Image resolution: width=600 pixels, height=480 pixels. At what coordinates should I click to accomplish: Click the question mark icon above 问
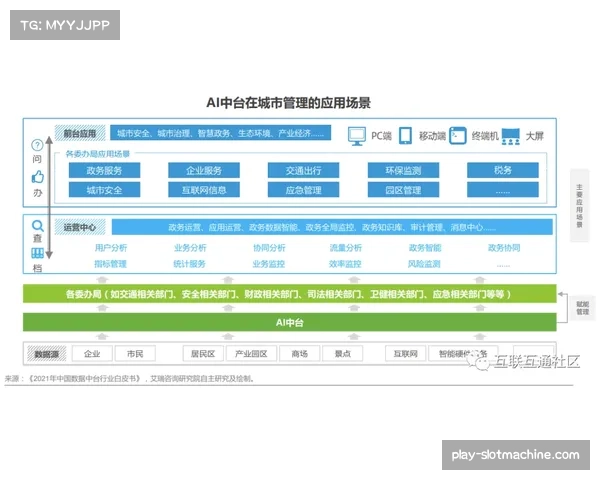click(37, 145)
